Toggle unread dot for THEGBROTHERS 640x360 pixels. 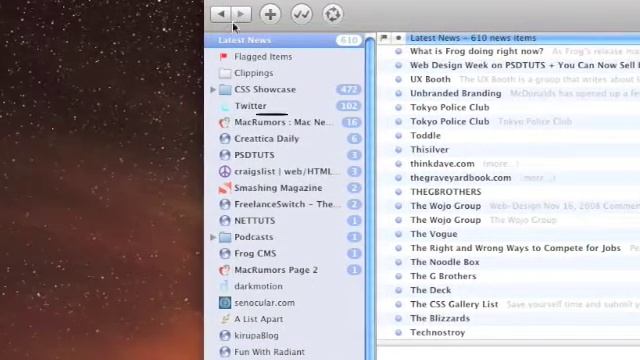(x=399, y=192)
